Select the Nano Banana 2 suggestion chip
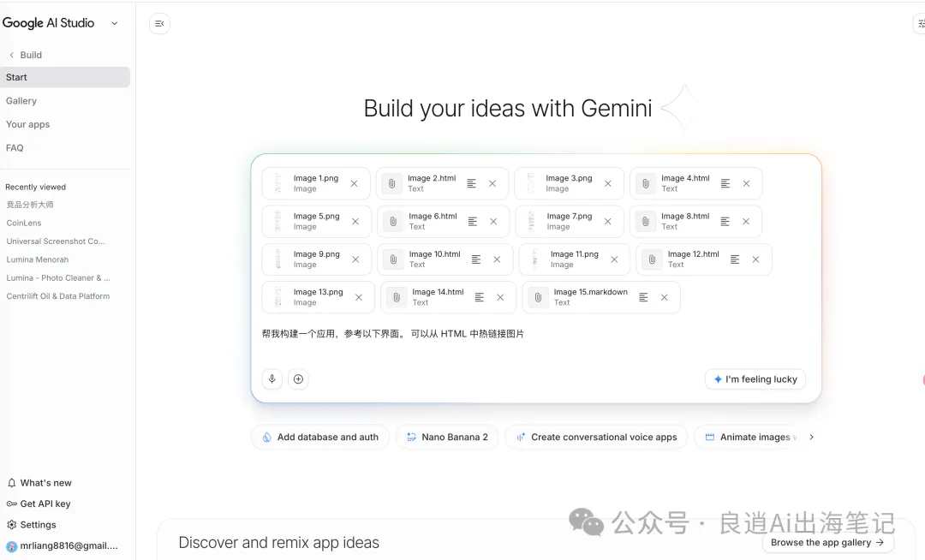The width and height of the screenshot is (925, 560). click(x=446, y=437)
